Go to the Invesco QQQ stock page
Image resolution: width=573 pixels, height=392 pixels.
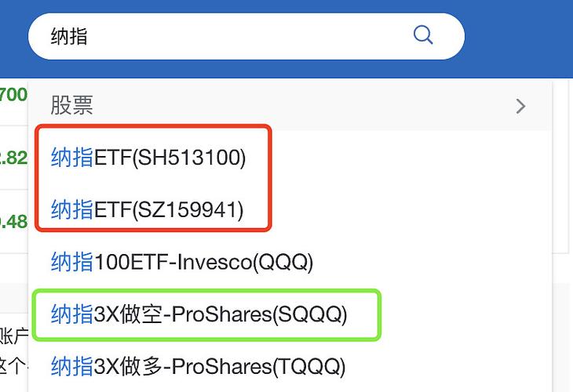(182, 261)
